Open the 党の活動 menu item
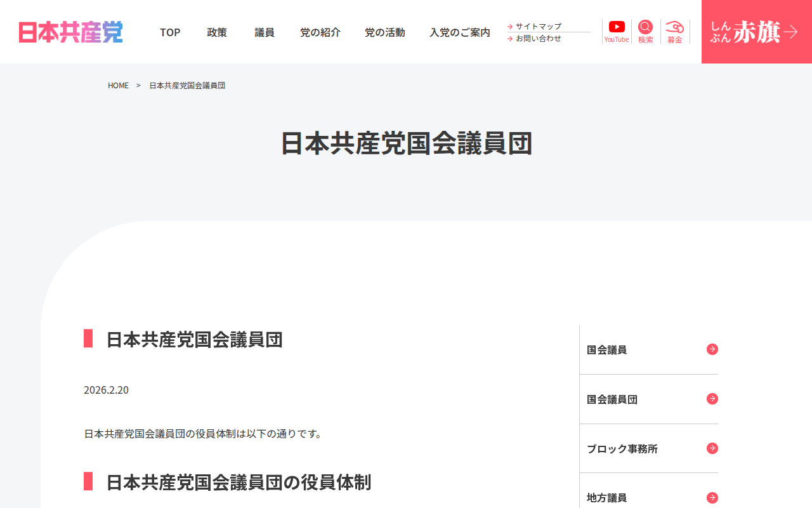This screenshot has height=508, width=812. (385, 32)
